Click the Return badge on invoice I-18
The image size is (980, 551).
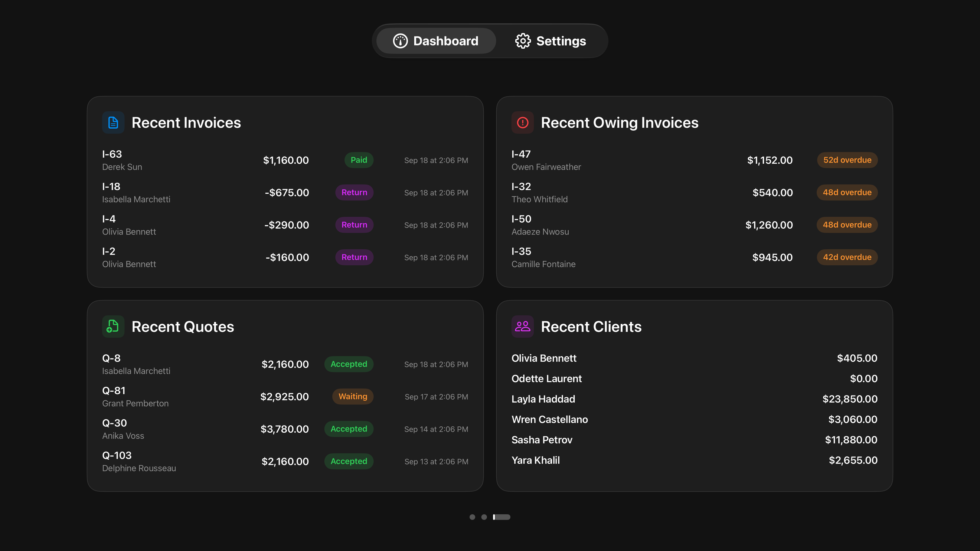tap(354, 193)
